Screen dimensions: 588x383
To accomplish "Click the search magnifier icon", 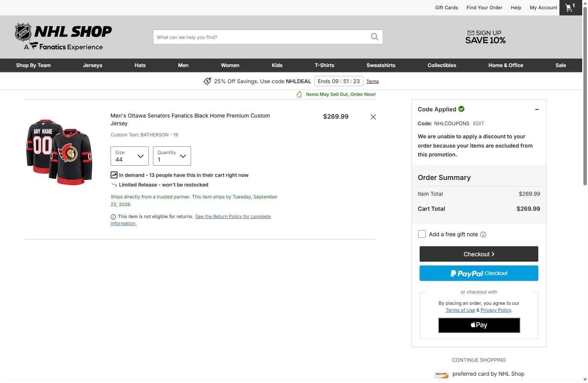I will (x=375, y=37).
